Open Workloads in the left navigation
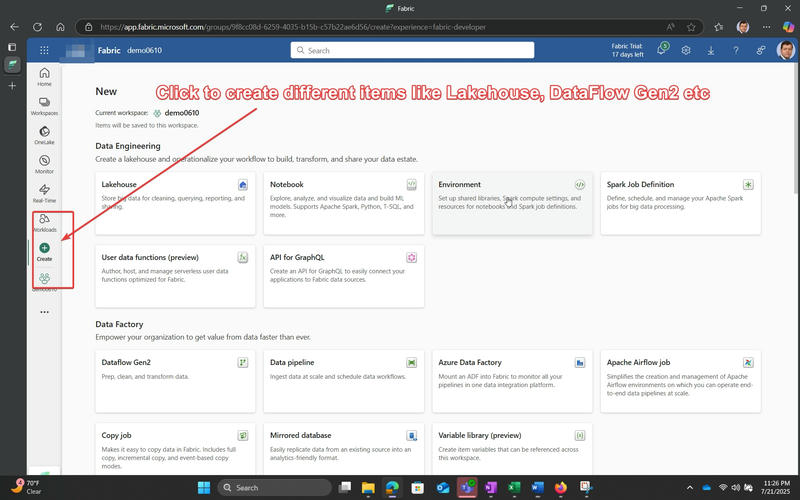Viewport: 800px width, 500px height. [44, 223]
